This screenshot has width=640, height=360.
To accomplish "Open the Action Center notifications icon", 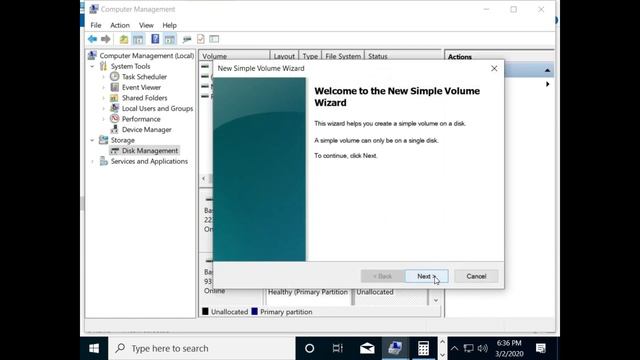I will pos(541,349).
